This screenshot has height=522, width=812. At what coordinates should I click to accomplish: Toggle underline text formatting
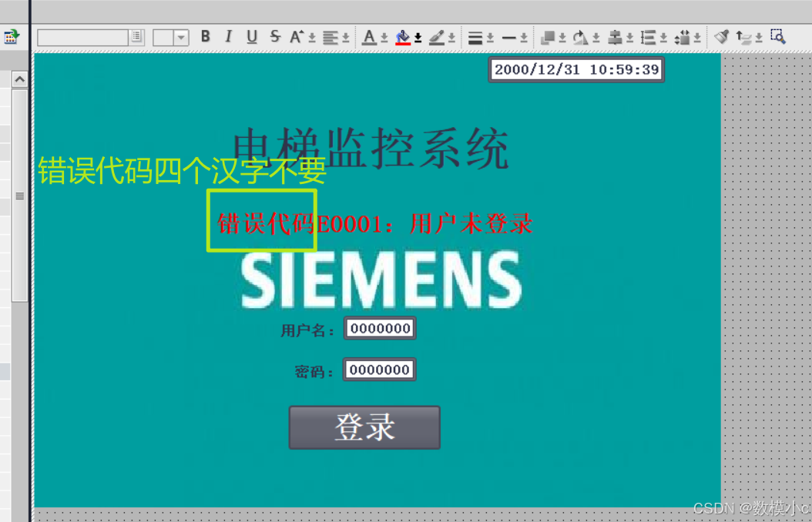(252, 37)
